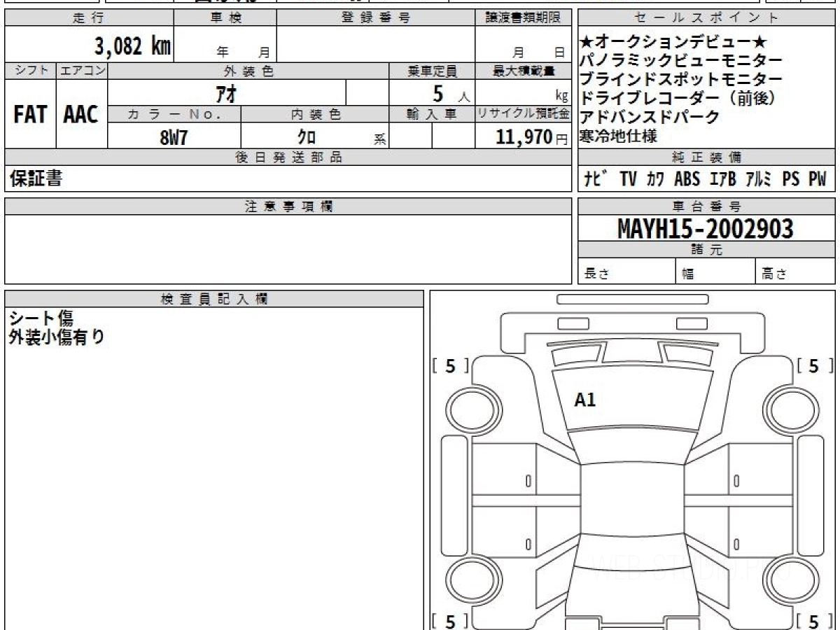The image size is (840, 630).
Task: Click the front-right tire [5] rating
Action: coord(814,365)
